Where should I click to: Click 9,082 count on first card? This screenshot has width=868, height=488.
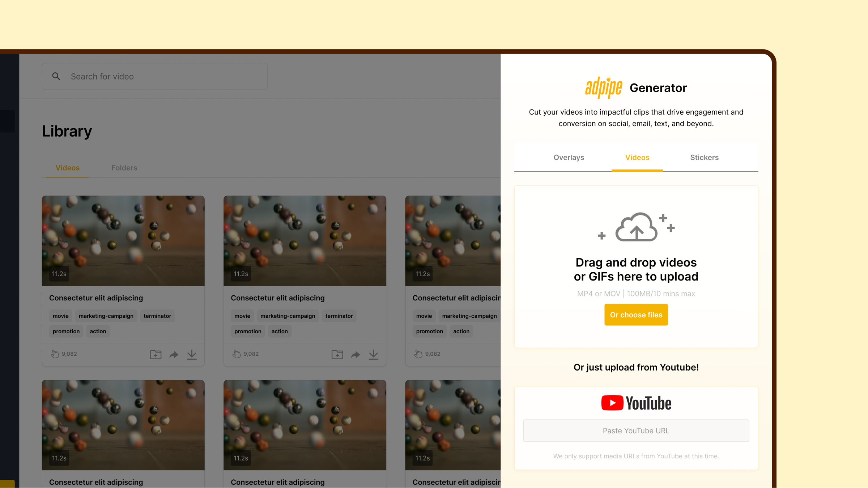tap(69, 354)
